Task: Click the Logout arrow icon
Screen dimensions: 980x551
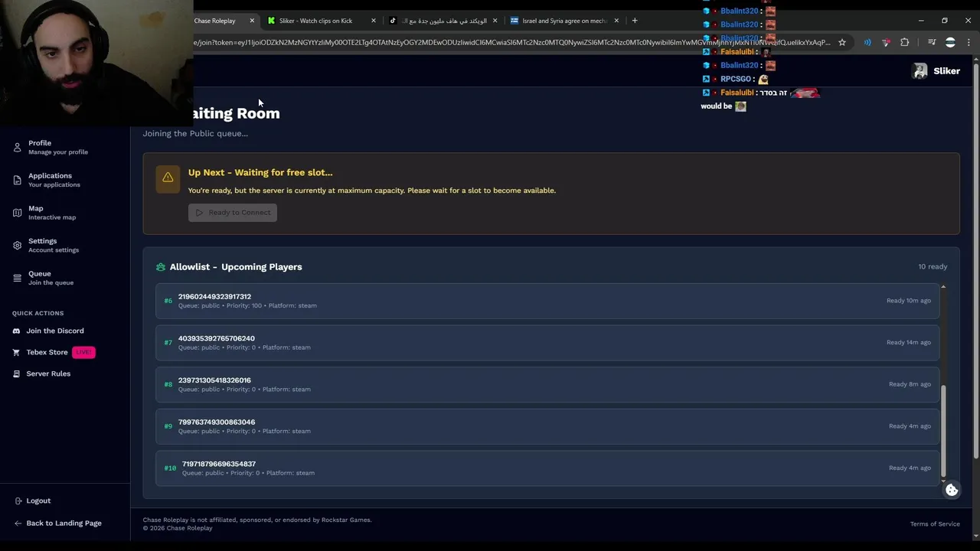Action: pyautogui.click(x=18, y=500)
